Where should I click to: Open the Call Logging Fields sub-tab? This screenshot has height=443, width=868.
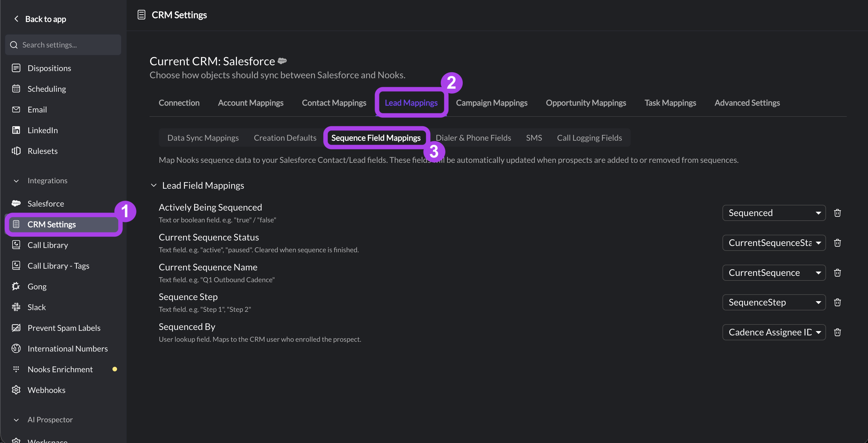[589, 138]
